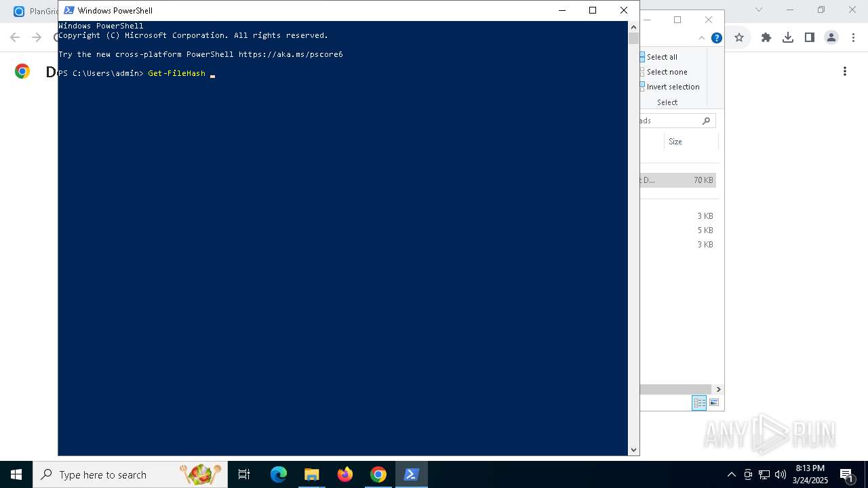Open File Explorer's blue help icon

716,38
